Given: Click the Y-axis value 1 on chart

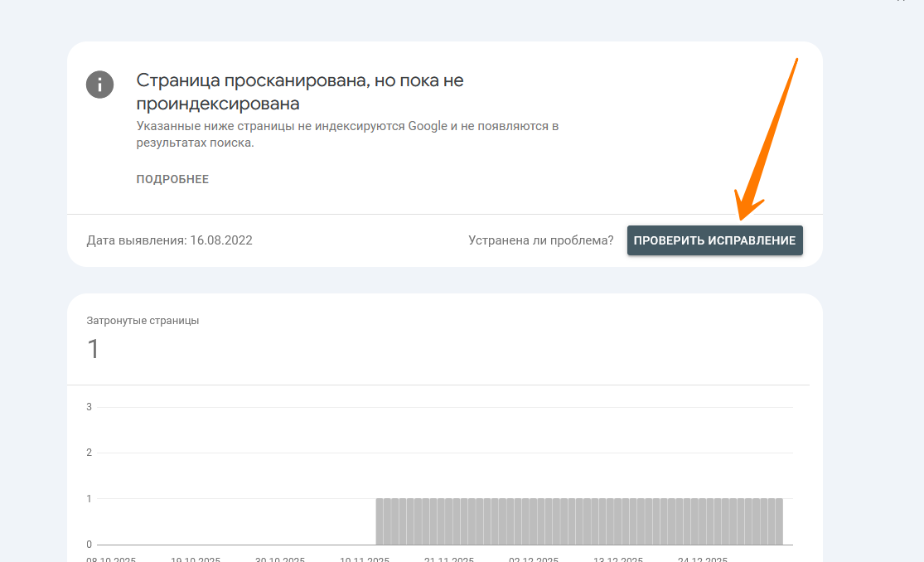Looking at the screenshot, I should [89, 499].
